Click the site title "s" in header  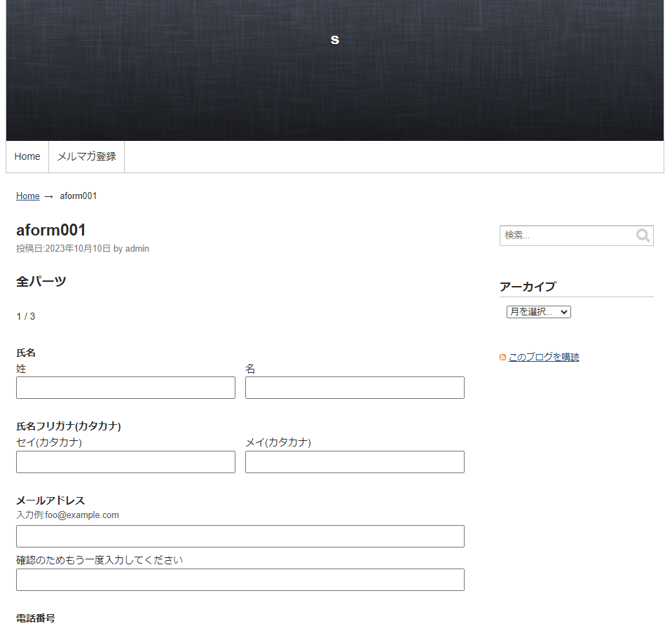pyautogui.click(x=335, y=40)
